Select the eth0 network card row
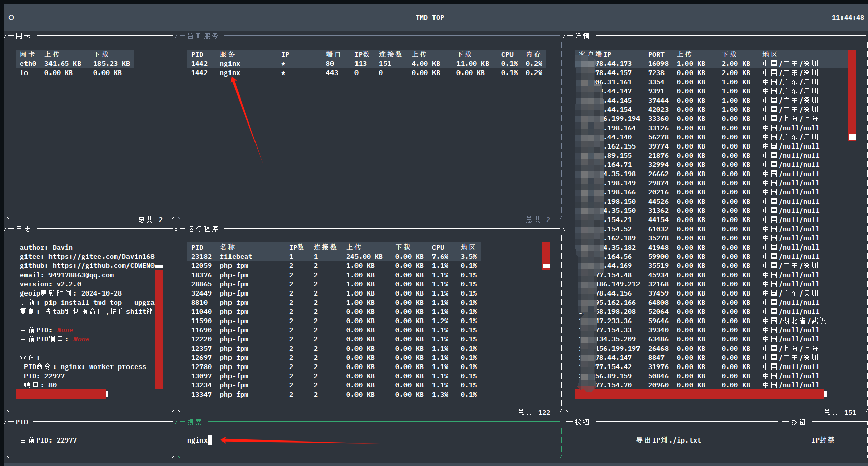Viewport: 868px width, 466px height. coord(75,64)
